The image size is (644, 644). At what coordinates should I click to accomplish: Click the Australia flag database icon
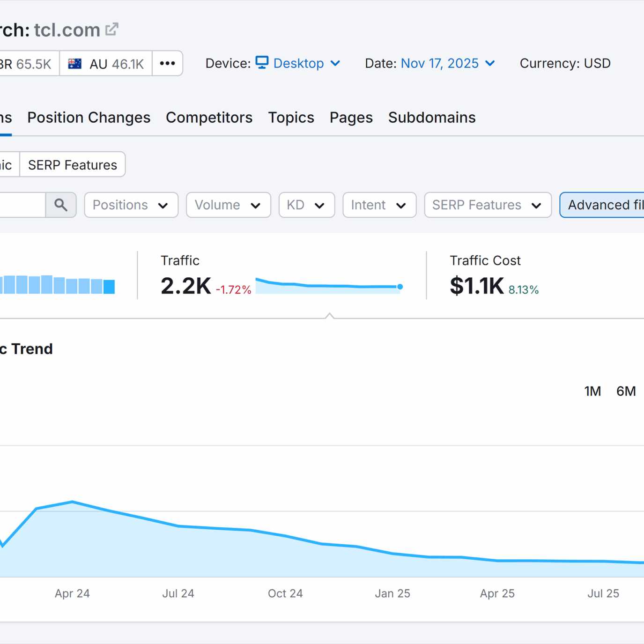coord(75,64)
